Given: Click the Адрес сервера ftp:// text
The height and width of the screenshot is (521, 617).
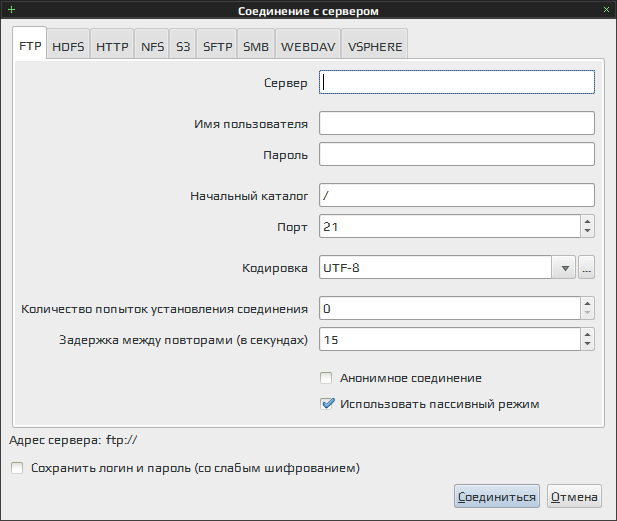Looking at the screenshot, I should 73,440.
